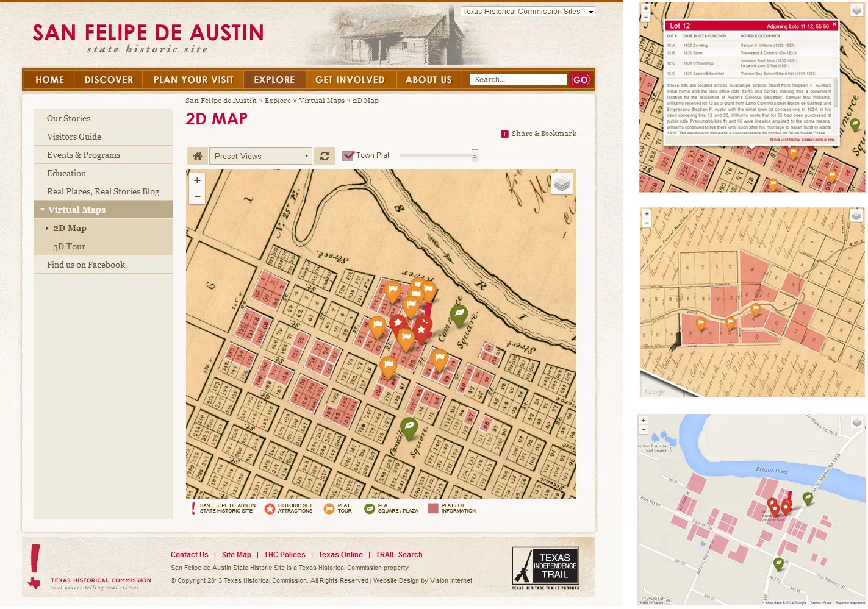This screenshot has width=868, height=609.
Task: Open the PLAN YOUR VISIT tab
Action: coord(193,80)
